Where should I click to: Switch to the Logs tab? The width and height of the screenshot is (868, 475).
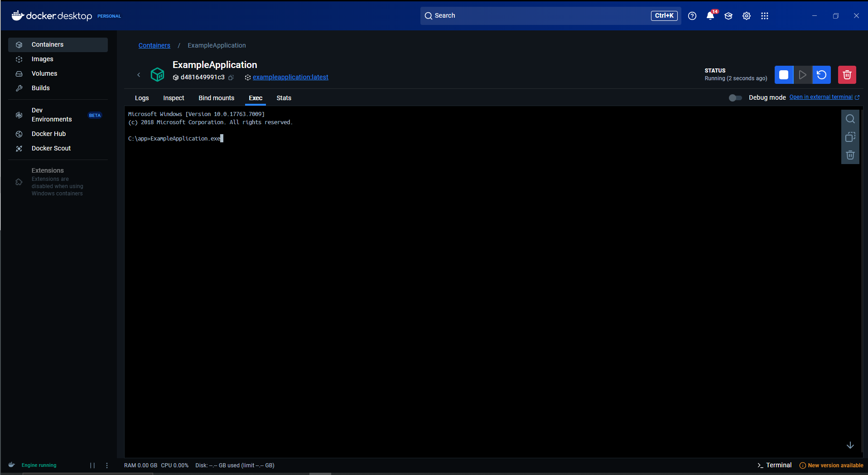coord(142,98)
